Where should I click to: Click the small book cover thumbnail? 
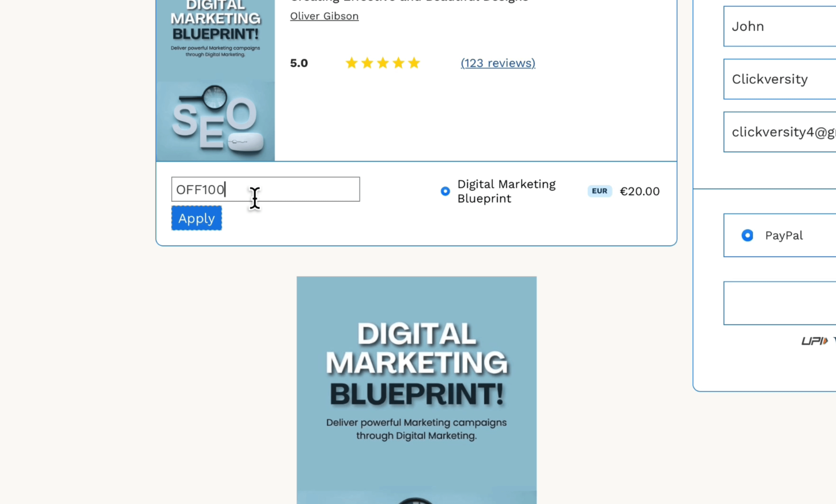tap(216, 80)
